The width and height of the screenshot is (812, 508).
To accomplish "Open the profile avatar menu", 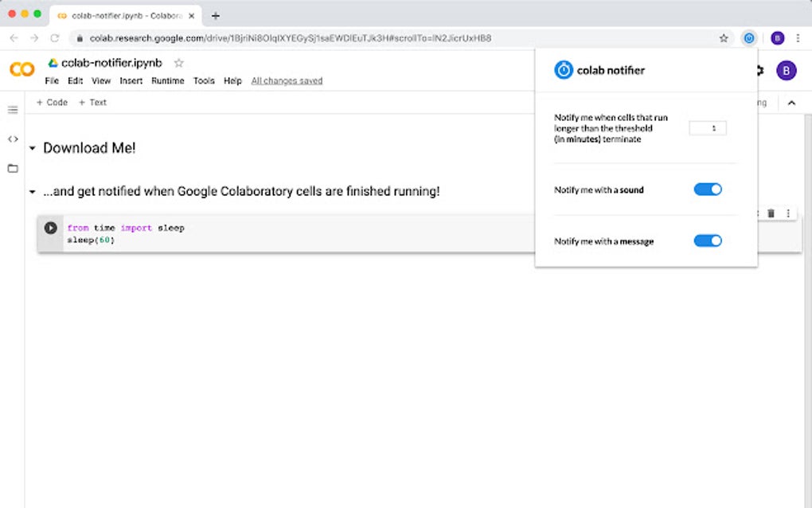I will [x=787, y=70].
